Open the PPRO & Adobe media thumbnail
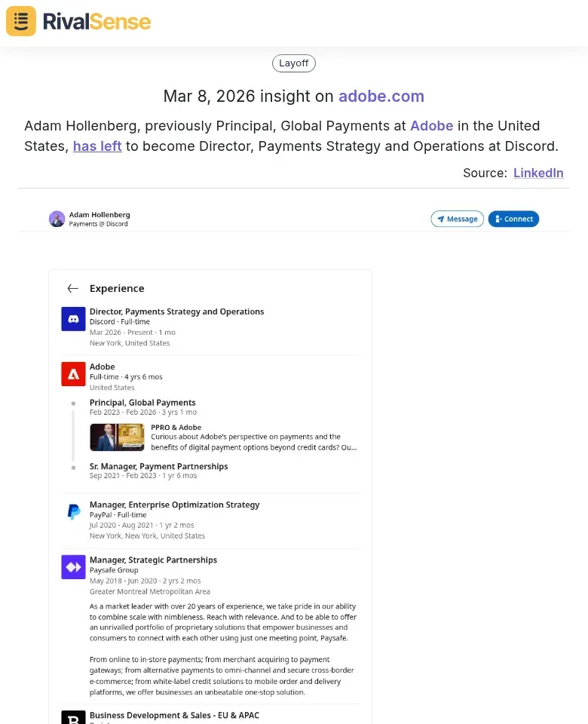The height and width of the screenshot is (724, 588). (117, 437)
